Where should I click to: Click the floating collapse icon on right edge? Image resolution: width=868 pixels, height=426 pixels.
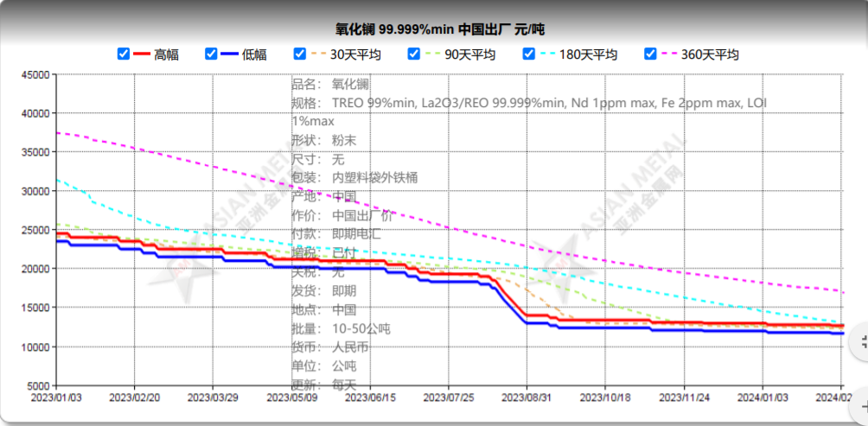(x=861, y=342)
